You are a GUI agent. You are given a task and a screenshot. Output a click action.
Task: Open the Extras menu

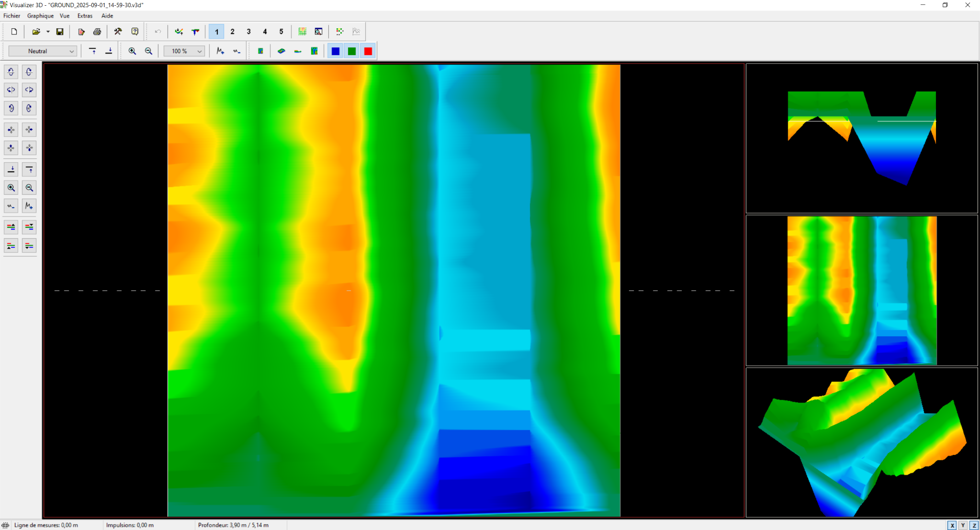85,16
